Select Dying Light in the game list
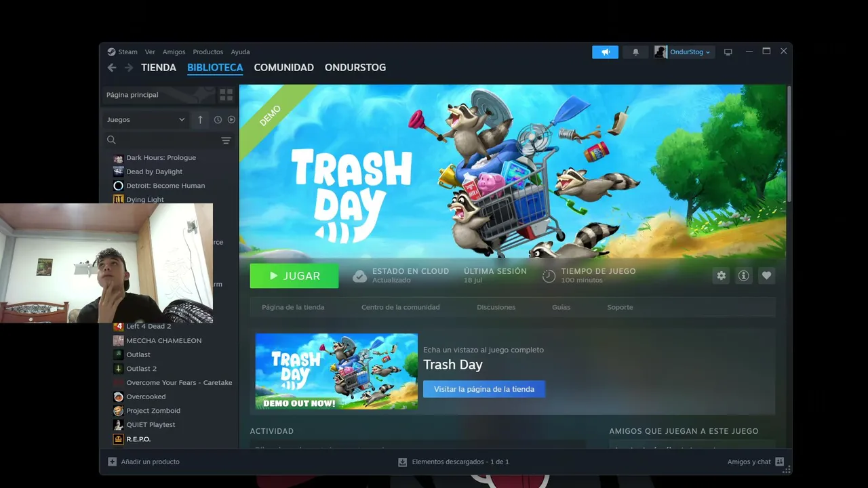 [x=145, y=200]
